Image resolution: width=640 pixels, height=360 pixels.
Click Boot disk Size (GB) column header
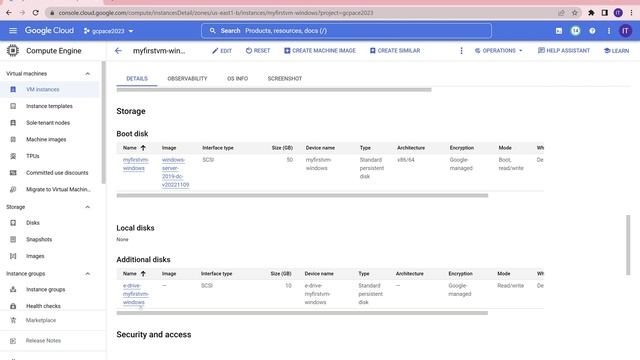coord(282,148)
